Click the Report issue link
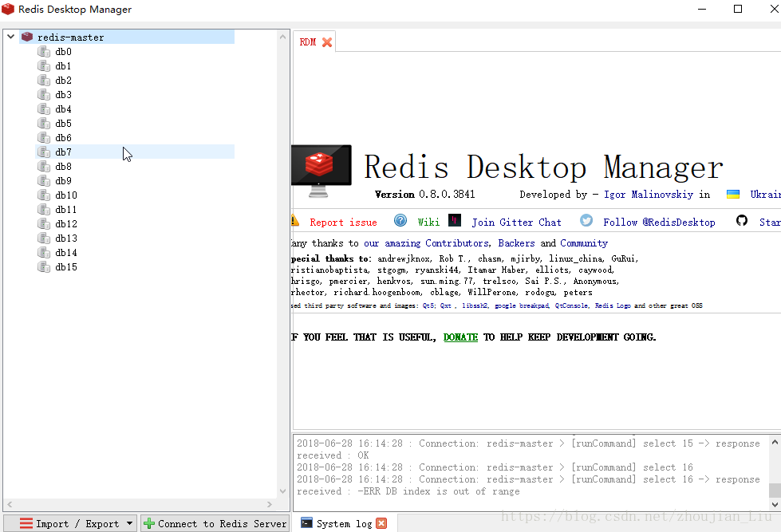Screen dimensions: 781x532 343,223
